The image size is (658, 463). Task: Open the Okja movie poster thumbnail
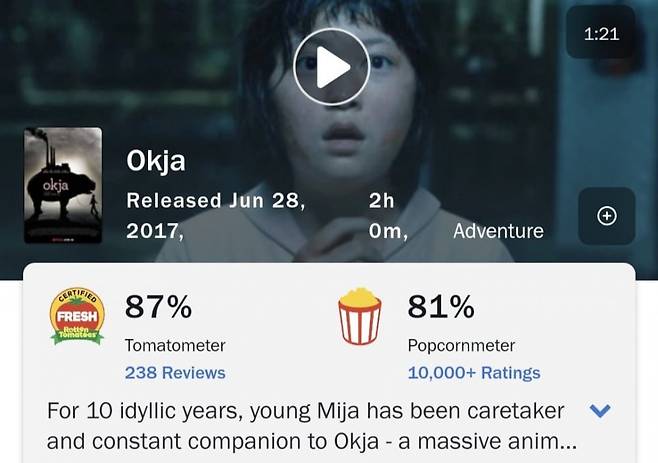coord(63,186)
